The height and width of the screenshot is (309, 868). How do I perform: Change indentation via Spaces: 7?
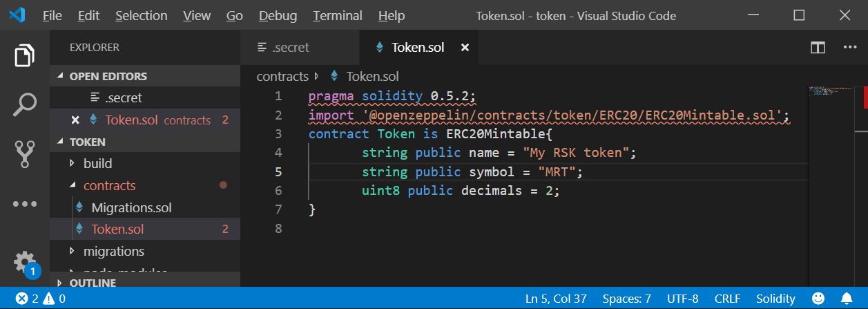pos(626,299)
